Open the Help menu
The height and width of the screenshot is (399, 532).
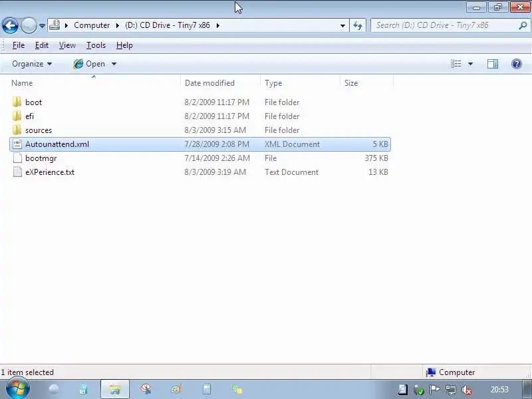click(x=124, y=45)
